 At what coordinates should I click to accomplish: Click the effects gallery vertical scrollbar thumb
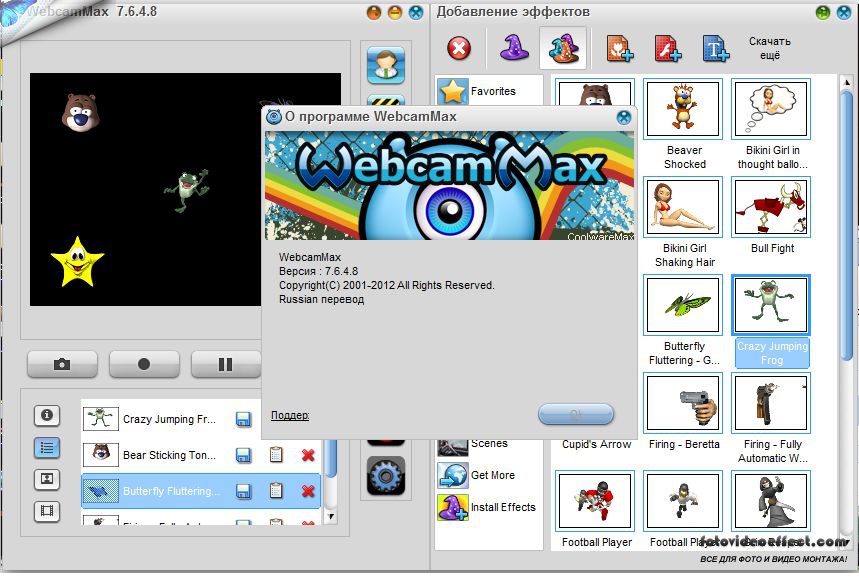[846, 225]
